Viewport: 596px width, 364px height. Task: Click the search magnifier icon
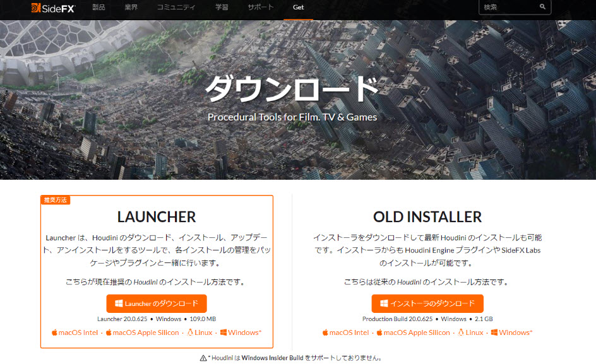coord(542,7)
